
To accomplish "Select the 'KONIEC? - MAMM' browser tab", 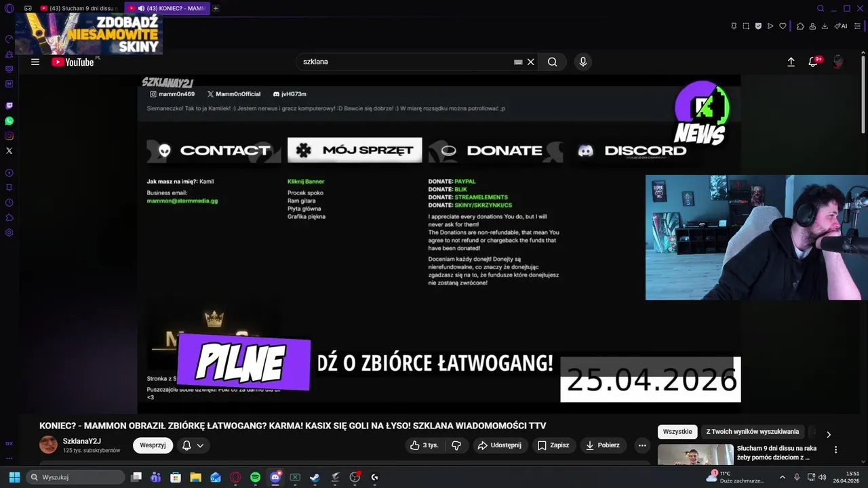I will [x=167, y=8].
